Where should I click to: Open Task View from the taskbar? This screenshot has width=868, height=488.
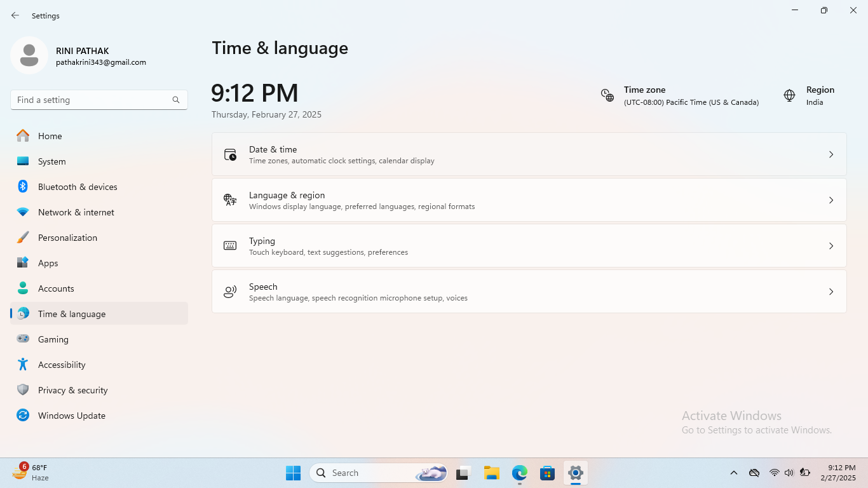pos(463,473)
